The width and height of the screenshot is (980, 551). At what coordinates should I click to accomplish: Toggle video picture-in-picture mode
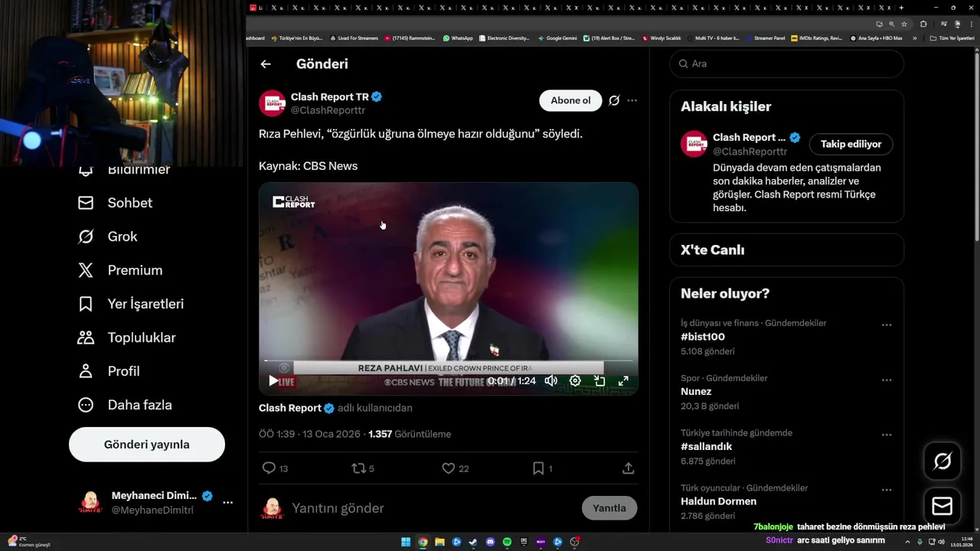click(599, 380)
